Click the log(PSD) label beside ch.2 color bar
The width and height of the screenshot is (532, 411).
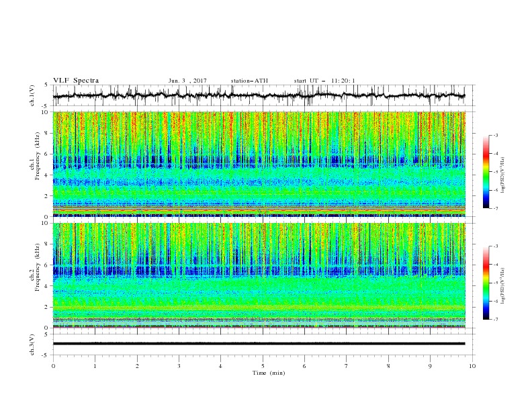[x=503, y=285]
